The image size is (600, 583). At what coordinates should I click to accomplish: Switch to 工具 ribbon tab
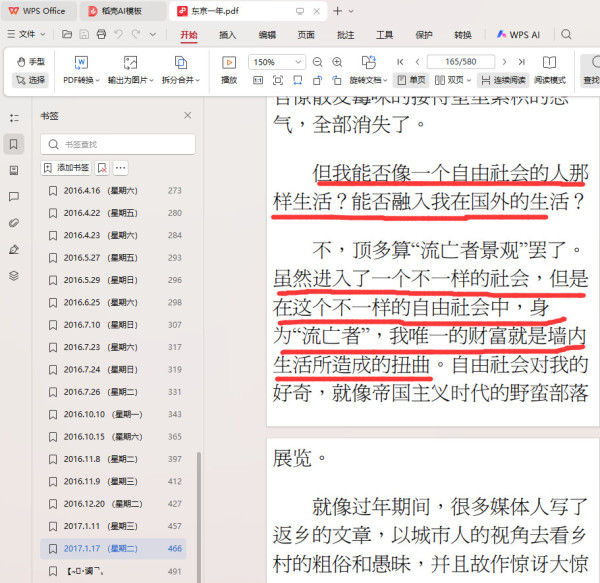[x=385, y=35]
